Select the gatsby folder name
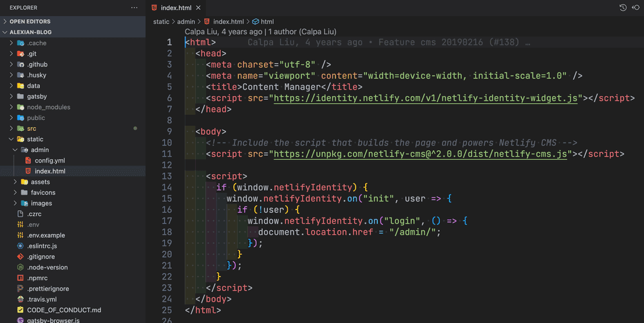This screenshot has height=323, width=644. coord(37,96)
